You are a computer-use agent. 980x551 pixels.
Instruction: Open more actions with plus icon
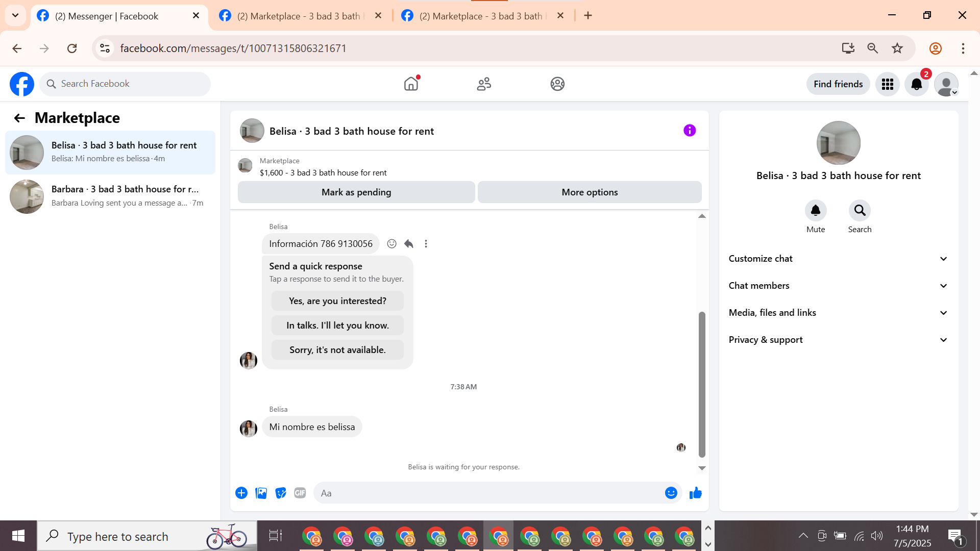click(x=241, y=493)
